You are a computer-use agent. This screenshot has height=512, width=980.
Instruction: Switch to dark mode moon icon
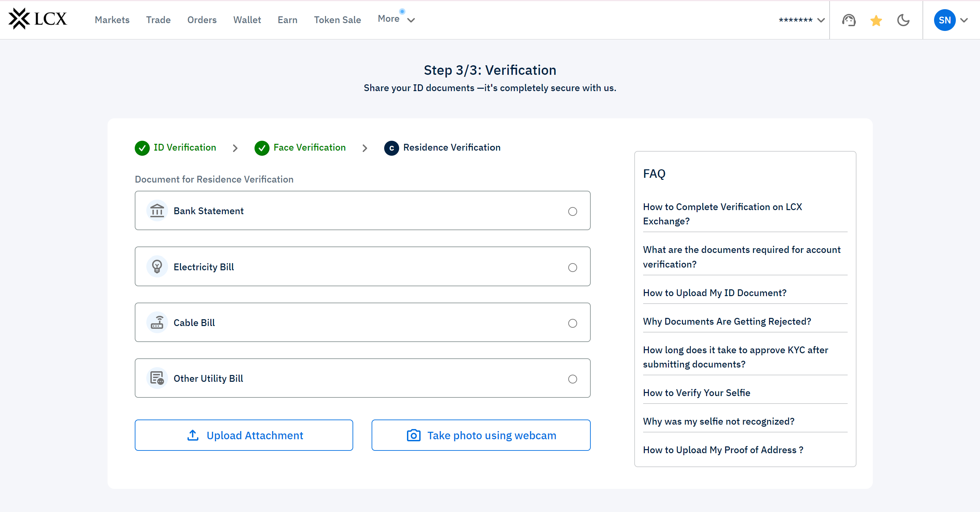tap(903, 20)
